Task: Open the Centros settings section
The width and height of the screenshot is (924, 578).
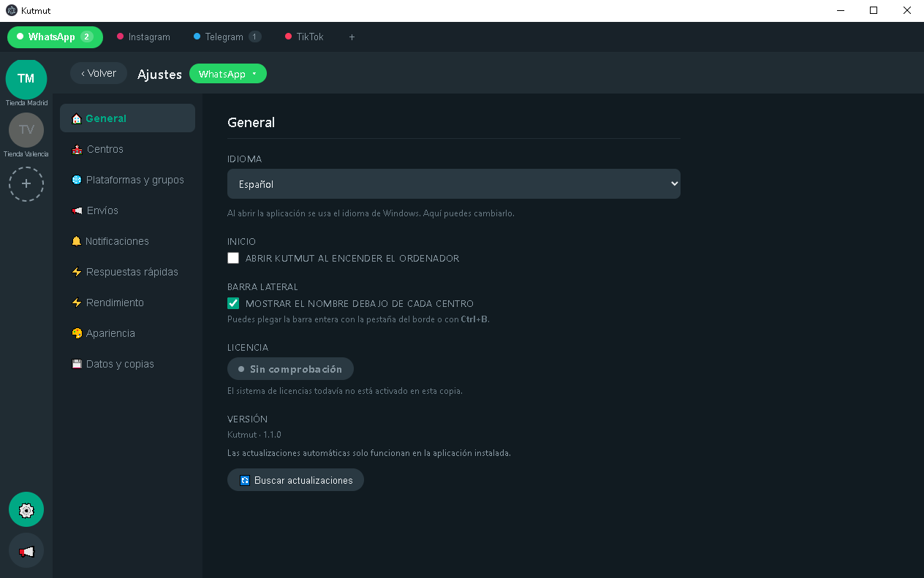Action: coord(127,149)
